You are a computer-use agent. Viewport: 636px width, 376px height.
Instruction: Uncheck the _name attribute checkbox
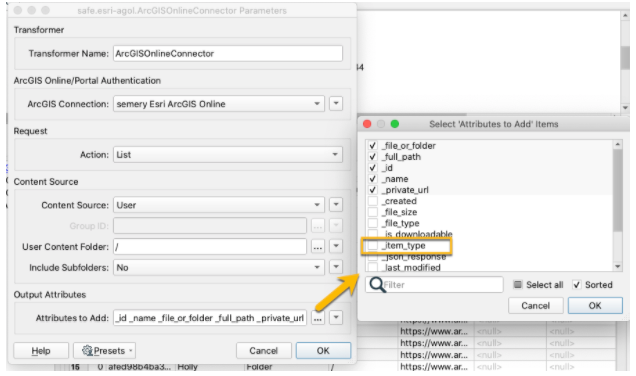pyautogui.click(x=372, y=179)
